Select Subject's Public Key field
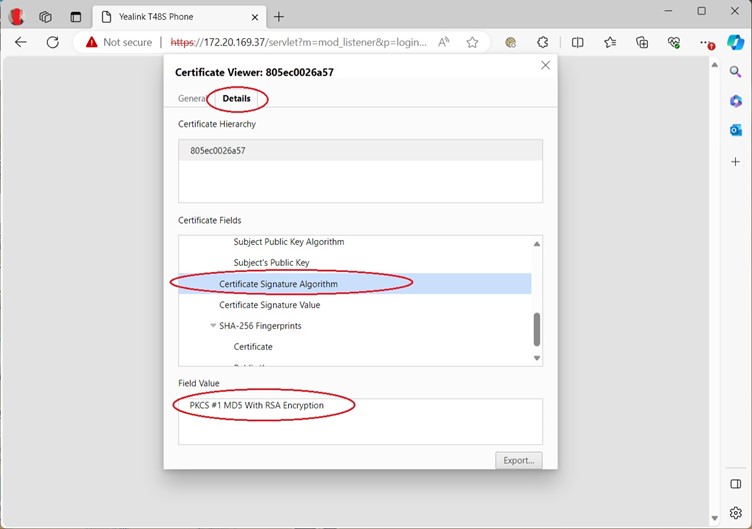752x529 pixels. 271,263
